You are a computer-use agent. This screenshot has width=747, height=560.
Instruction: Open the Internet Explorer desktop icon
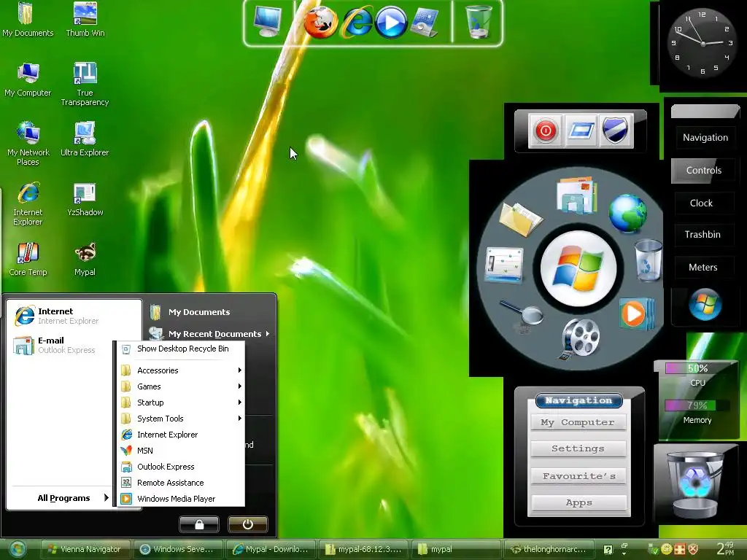[x=28, y=203]
